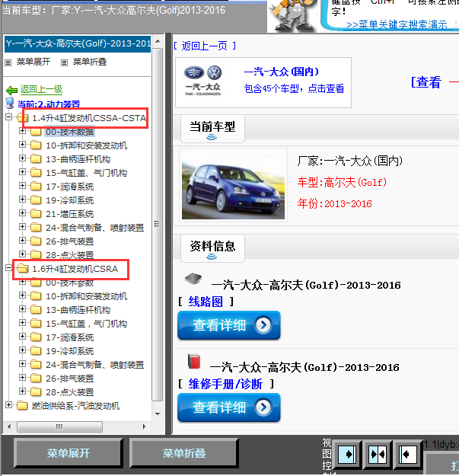Select 17-润滑系统 under 1.6升 engine
459x476 pixels.
click(70, 337)
